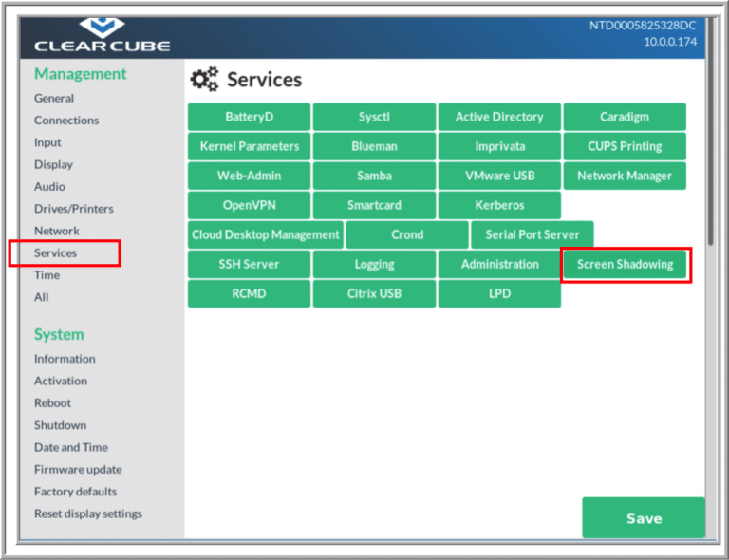Select Shutdown in the sidebar

[x=60, y=425]
